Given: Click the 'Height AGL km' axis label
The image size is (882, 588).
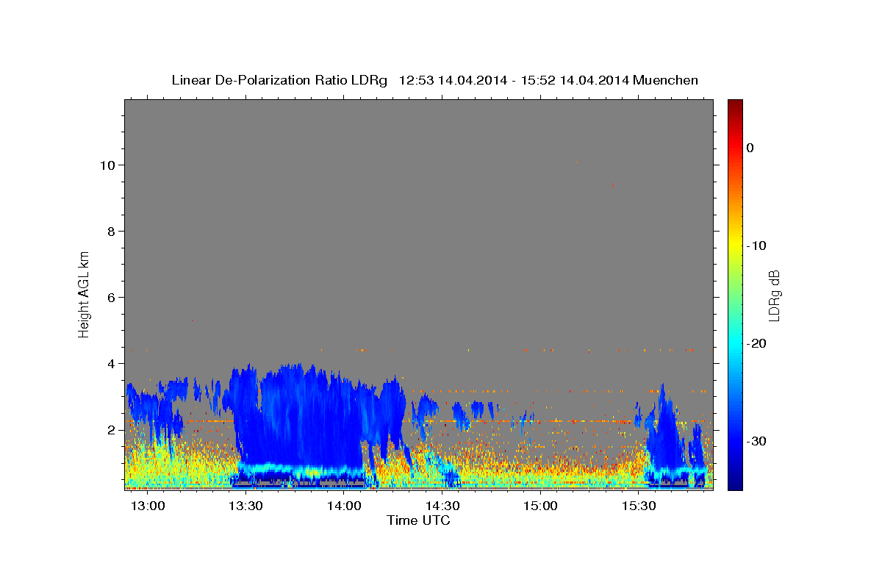Looking at the screenshot, I should point(84,293).
